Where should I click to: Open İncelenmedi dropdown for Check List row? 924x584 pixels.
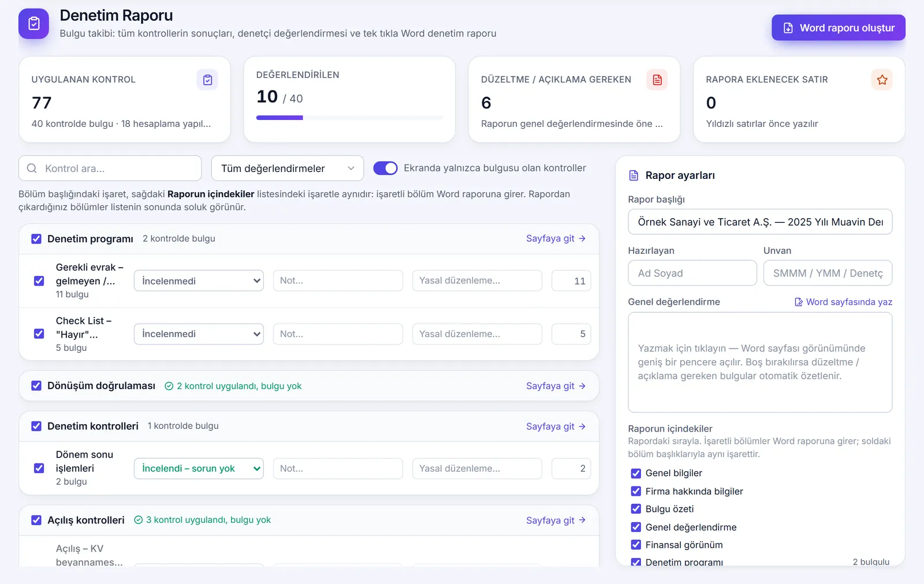(199, 334)
